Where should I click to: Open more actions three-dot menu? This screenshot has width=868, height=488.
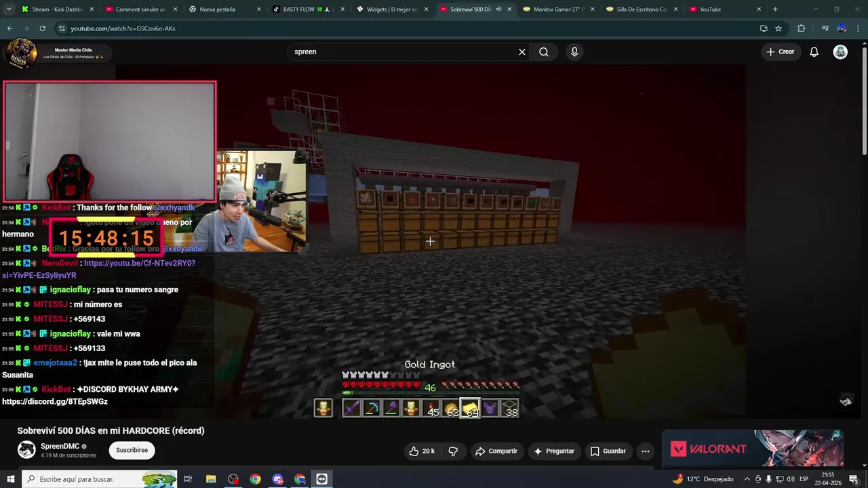[x=646, y=451]
